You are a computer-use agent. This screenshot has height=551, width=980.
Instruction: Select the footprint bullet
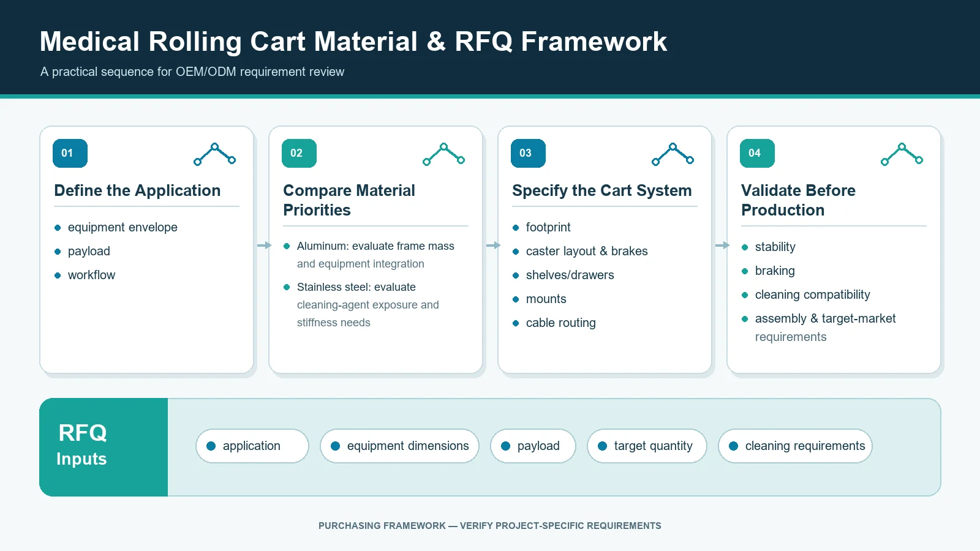pos(541,227)
